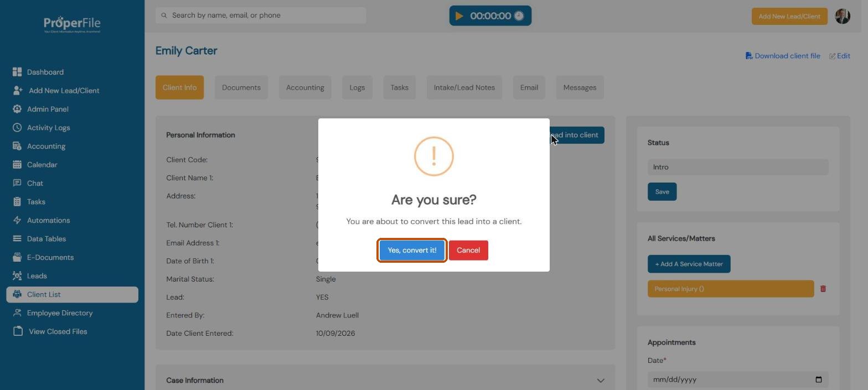868x390 pixels.
Task: Open the Email tab
Action: click(529, 87)
